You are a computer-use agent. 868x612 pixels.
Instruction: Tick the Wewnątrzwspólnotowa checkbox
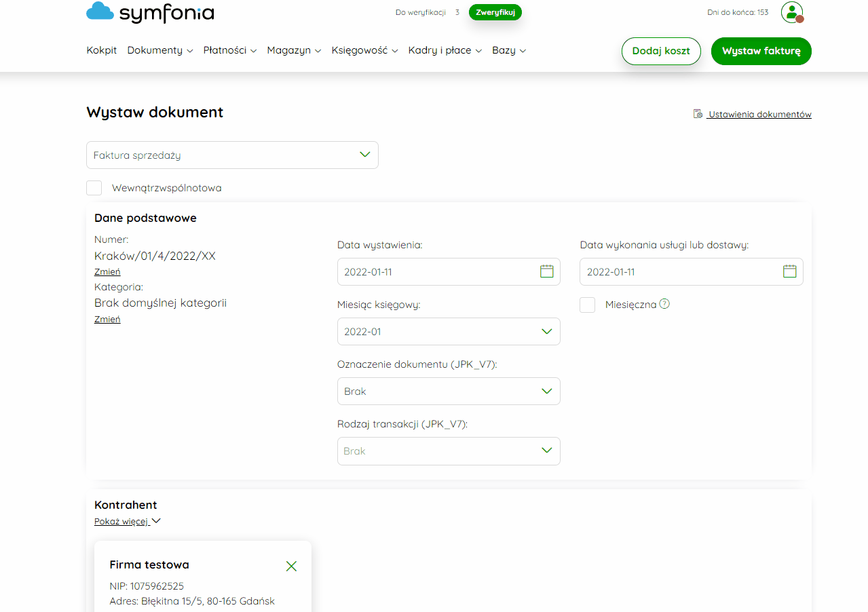point(94,188)
